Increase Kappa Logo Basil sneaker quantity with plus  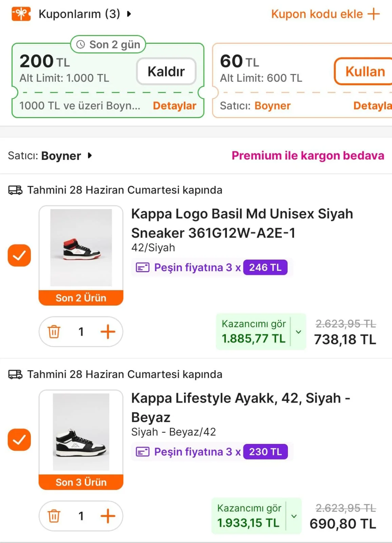(x=108, y=332)
